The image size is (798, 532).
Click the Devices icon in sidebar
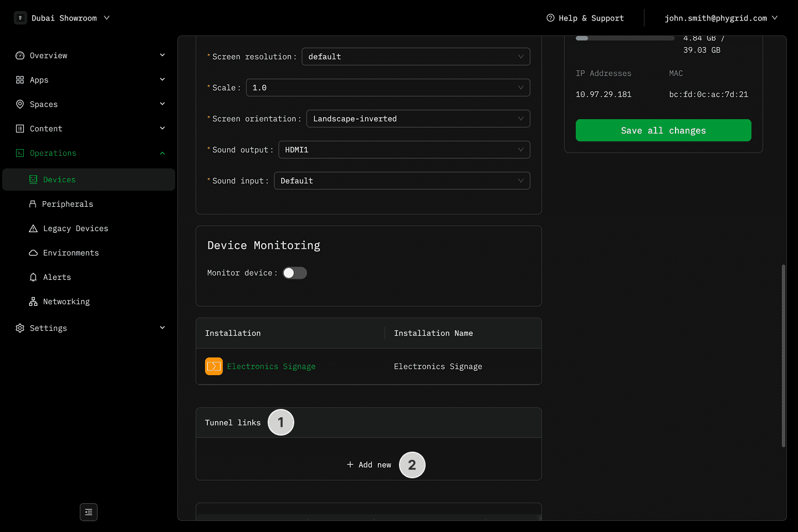click(33, 180)
